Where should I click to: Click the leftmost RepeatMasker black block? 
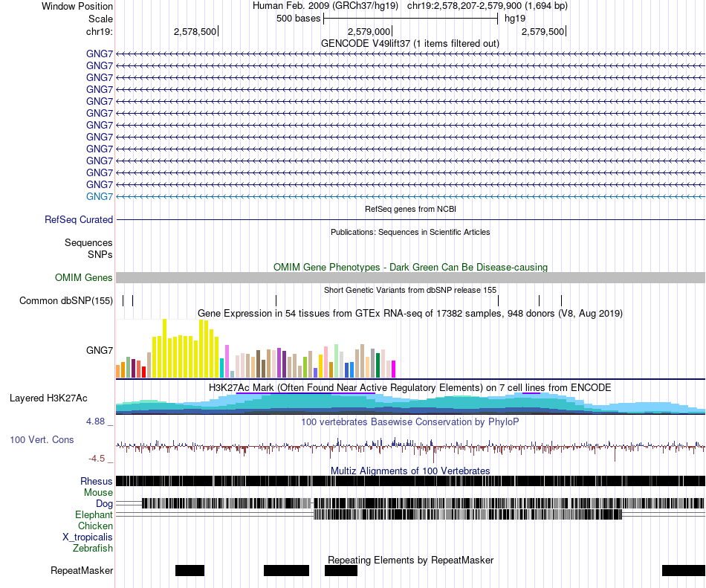click(190, 571)
